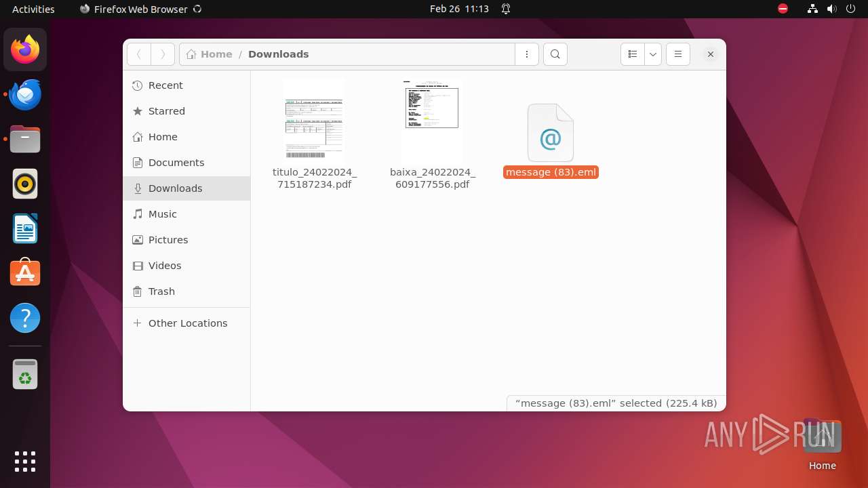
Task: Open the search in Files
Action: (555, 54)
